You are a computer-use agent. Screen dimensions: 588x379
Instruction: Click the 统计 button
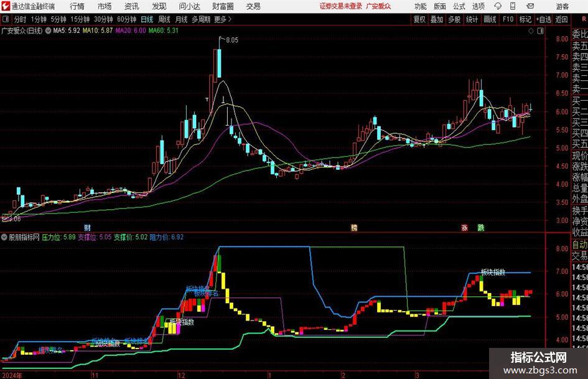tap(472, 19)
